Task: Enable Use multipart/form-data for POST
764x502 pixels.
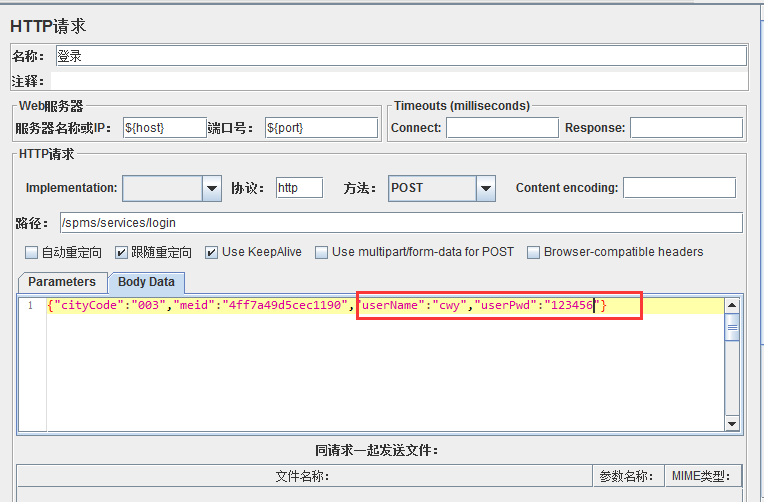Action: 321,252
